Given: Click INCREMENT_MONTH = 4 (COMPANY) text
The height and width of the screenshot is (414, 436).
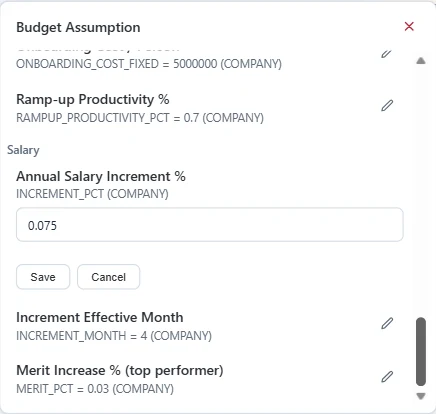Looking at the screenshot, I should 114,336.
